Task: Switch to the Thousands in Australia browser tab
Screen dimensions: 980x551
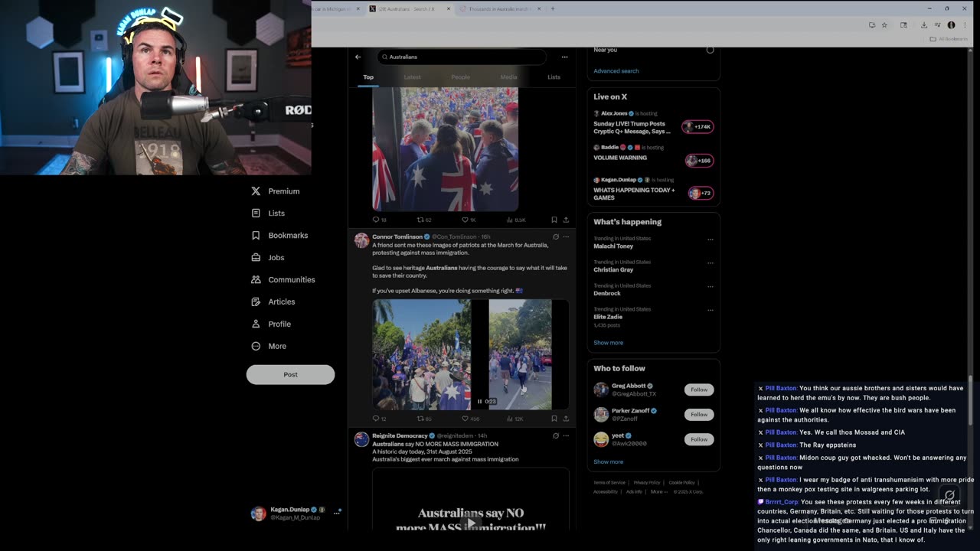Action: tap(500, 9)
